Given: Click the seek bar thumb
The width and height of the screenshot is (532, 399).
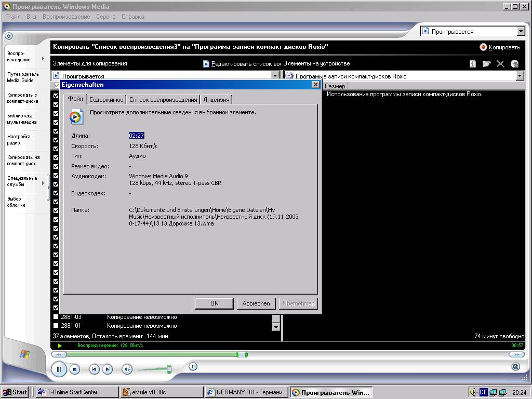Looking at the screenshot, I should click(242, 354).
